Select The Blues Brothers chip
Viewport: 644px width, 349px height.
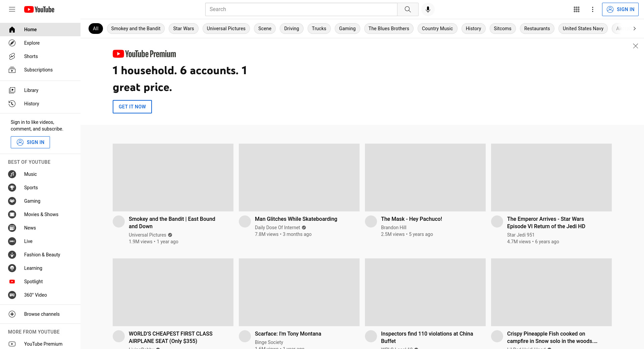point(389,29)
